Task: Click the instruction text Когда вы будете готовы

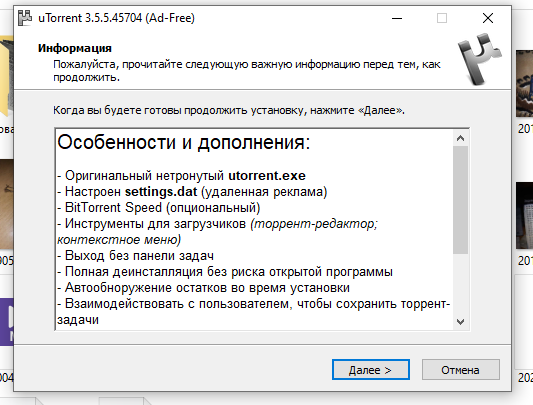Action: point(229,110)
